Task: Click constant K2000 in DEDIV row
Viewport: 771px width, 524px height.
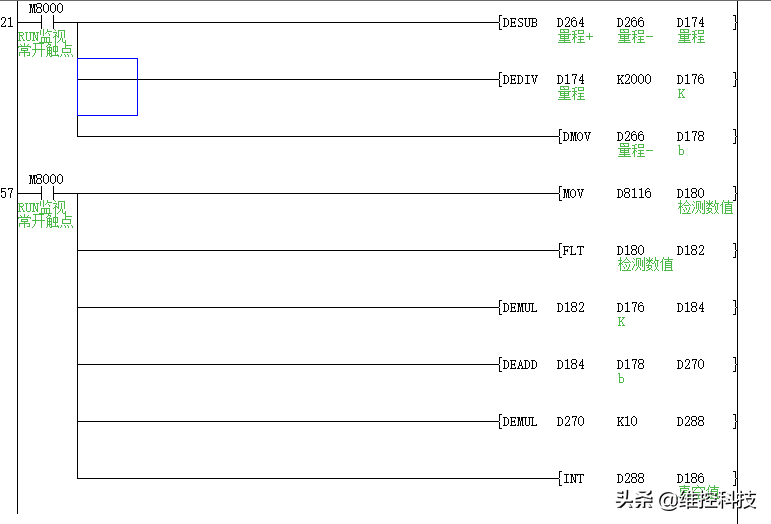Action: 634,80
